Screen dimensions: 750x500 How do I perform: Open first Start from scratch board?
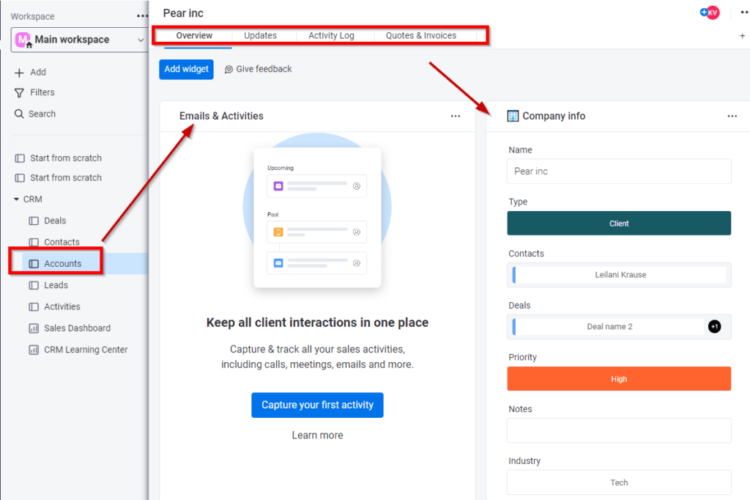[x=66, y=158]
